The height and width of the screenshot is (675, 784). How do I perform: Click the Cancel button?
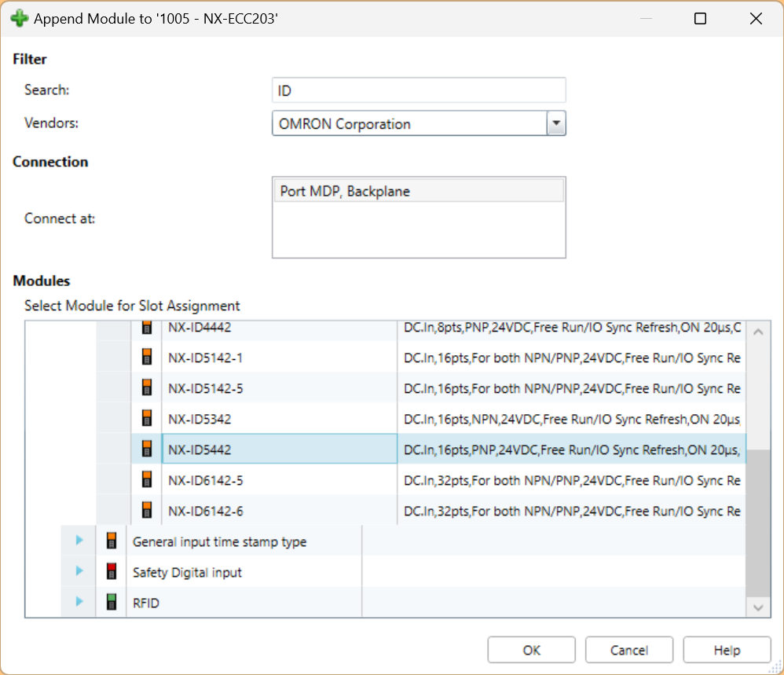tap(629, 650)
